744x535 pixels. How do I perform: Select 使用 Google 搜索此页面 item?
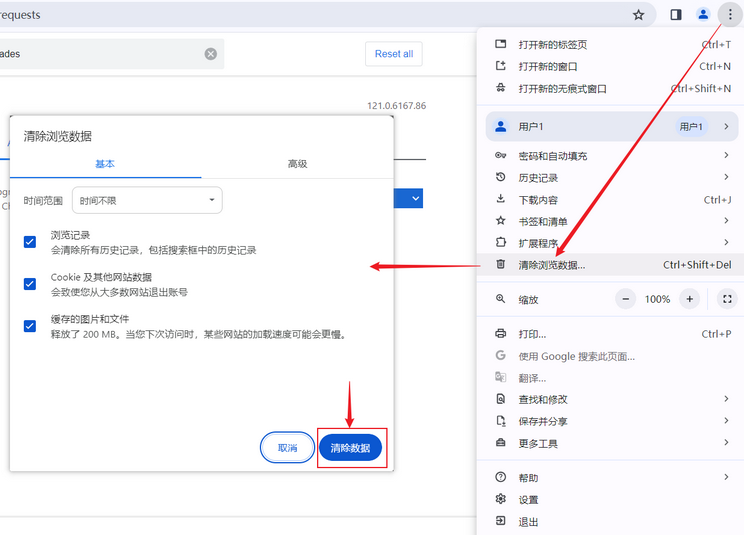(x=611, y=356)
